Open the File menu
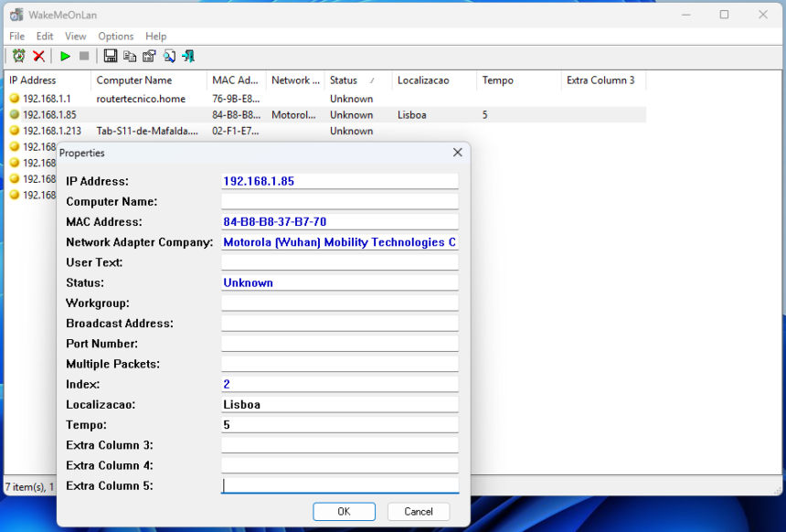 pos(16,36)
